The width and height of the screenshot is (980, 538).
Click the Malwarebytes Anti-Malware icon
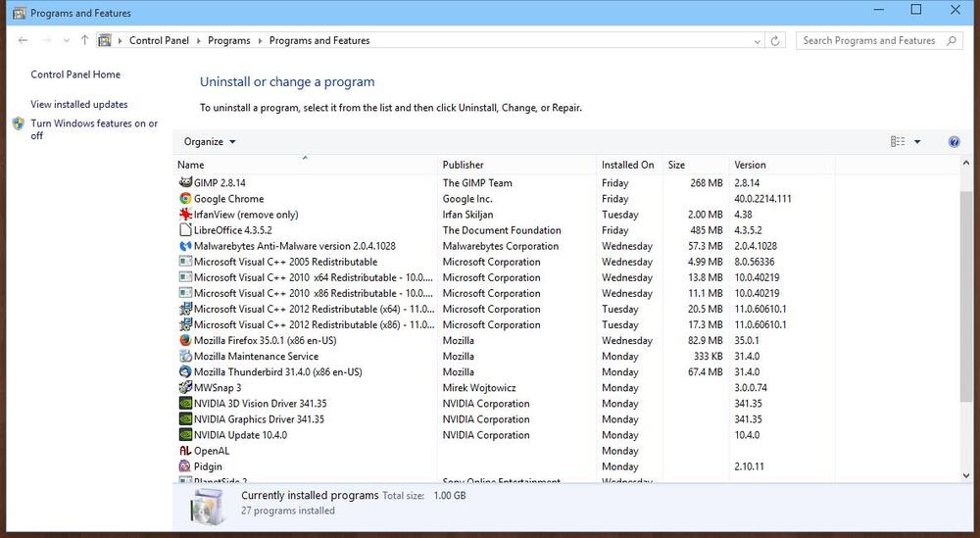(185, 246)
